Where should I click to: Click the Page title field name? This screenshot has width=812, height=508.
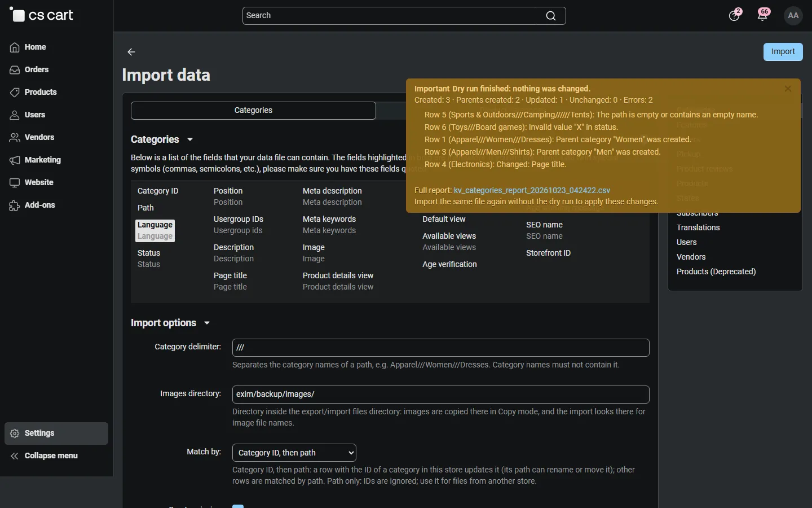click(x=230, y=275)
